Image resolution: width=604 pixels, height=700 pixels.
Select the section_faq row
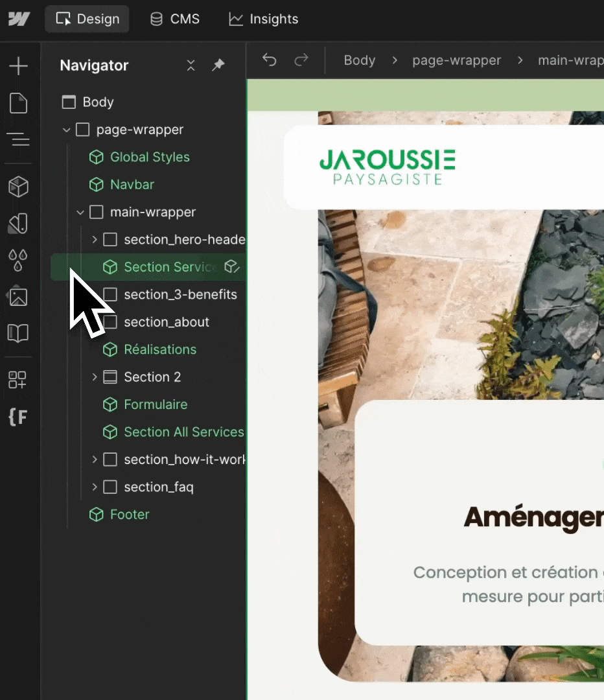pos(148,487)
